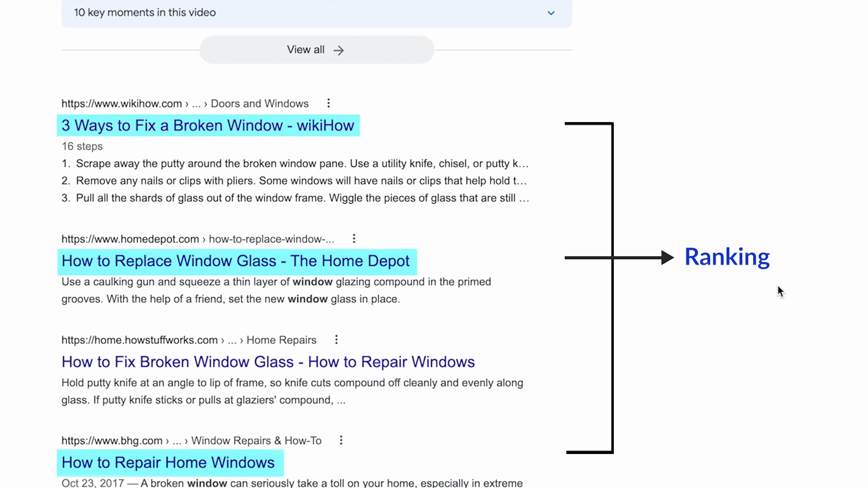Open How to Replace Window Glass from Home Depot

[236, 260]
